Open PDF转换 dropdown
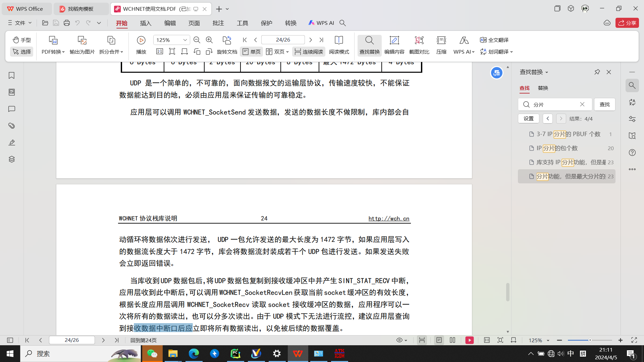The width and height of the screenshot is (644, 362). [53, 52]
